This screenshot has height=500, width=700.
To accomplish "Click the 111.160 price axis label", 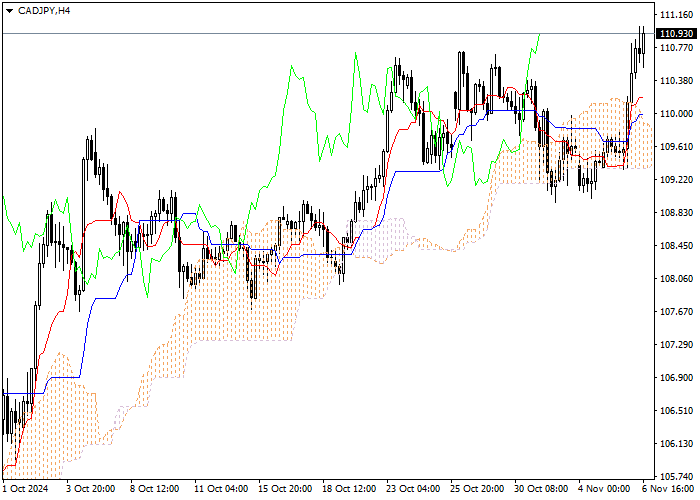I will (676, 15).
